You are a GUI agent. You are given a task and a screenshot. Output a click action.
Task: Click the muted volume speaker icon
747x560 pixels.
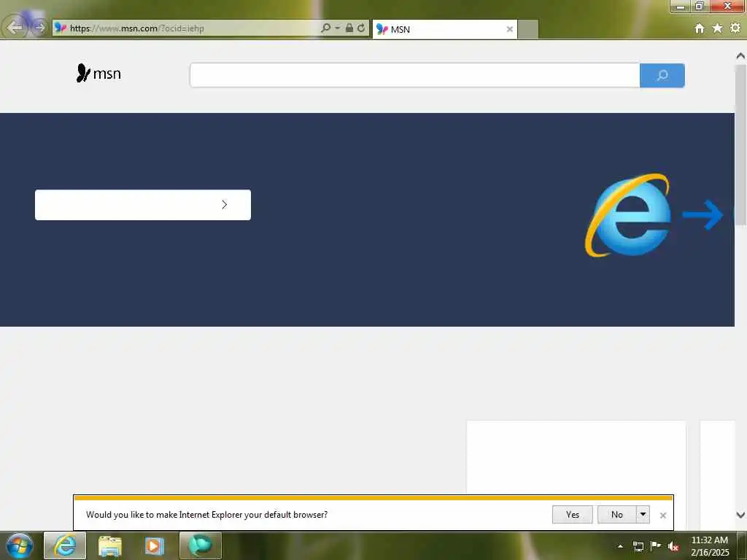coord(673,546)
